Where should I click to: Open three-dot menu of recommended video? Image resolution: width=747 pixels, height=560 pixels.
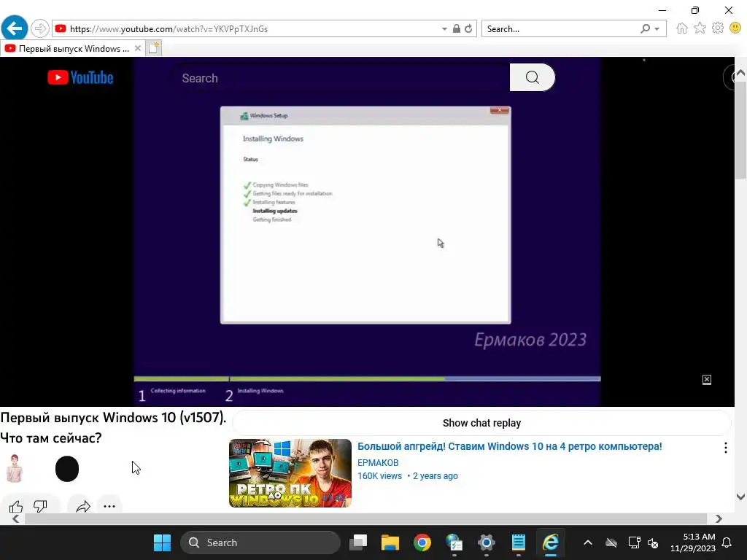click(725, 448)
